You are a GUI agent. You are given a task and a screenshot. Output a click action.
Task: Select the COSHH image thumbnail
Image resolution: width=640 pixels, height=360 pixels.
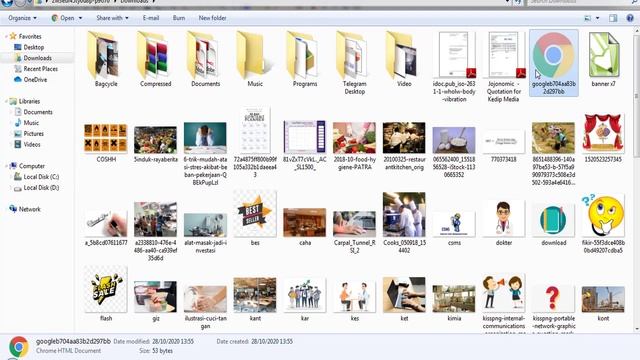pos(105,139)
